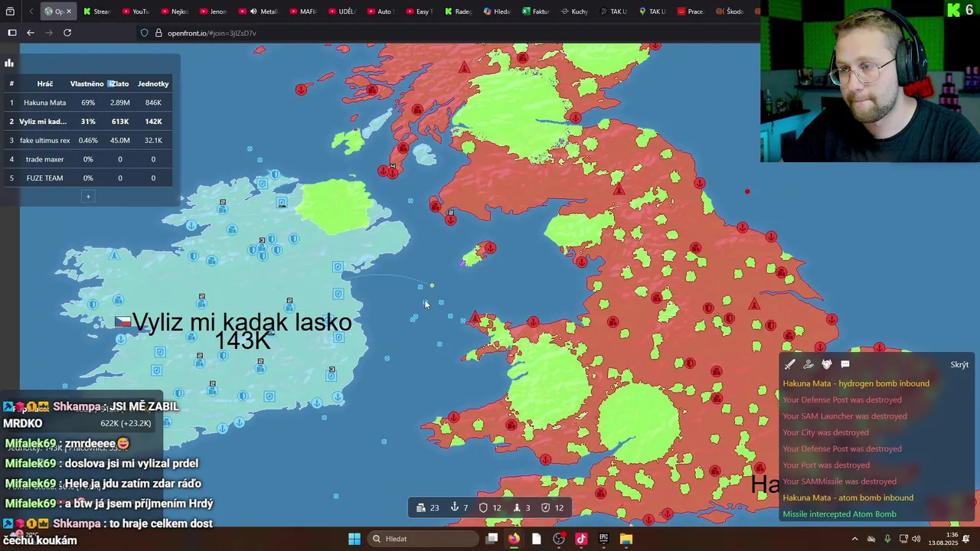Screen dimensions: 980x551
Task: Click the city count icon showing 23
Action: point(421,507)
